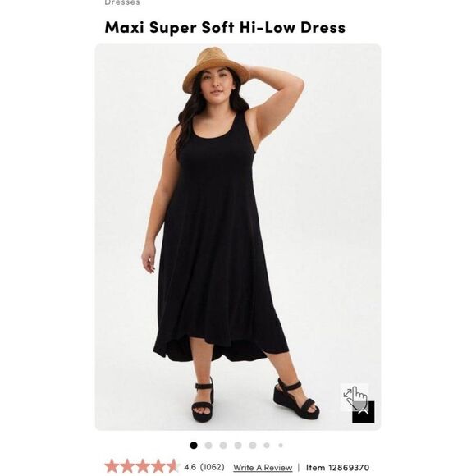Switch to the second image dot
This screenshot has width=476, height=476.
point(208,446)
